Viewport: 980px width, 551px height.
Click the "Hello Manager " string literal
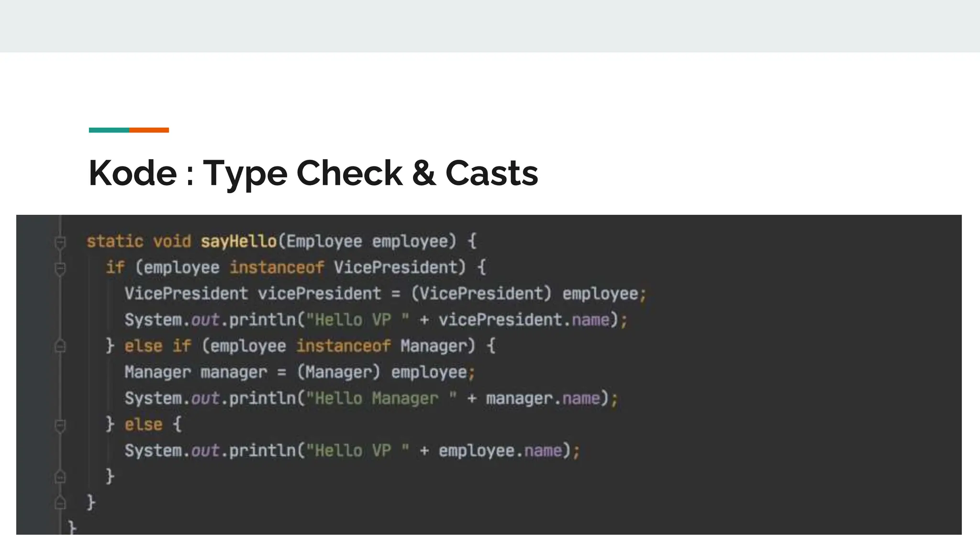click(x=381, y=398)
